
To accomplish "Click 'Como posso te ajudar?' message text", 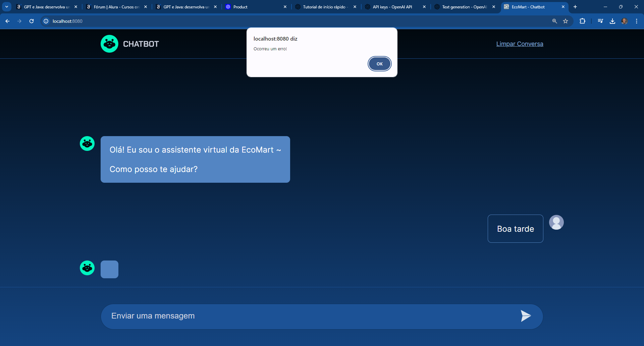I will [154, 169].
